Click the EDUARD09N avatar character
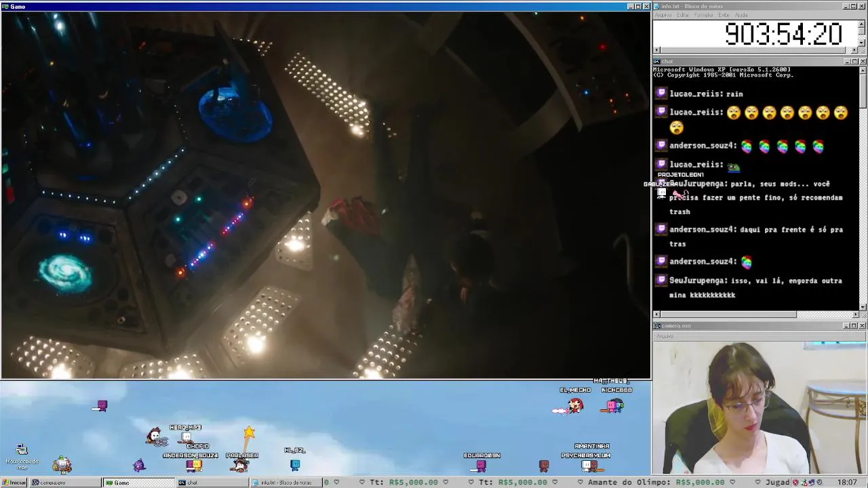Viewport: 868px width, 488px height. (x=481, y=466)
